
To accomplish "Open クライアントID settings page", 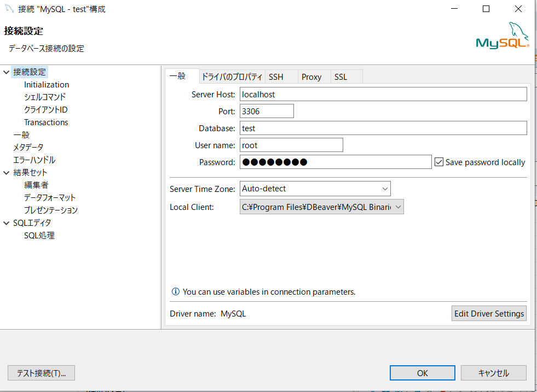I will coord(46,110).
